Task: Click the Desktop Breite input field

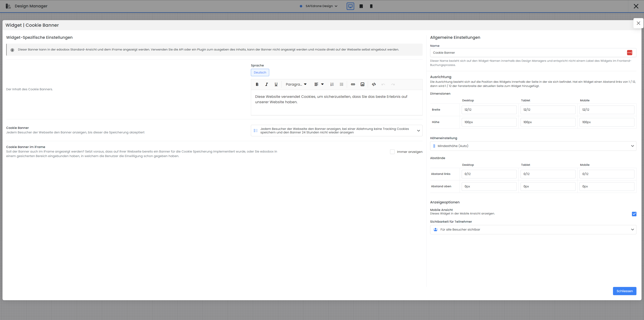Action: (x=489, y=110)
